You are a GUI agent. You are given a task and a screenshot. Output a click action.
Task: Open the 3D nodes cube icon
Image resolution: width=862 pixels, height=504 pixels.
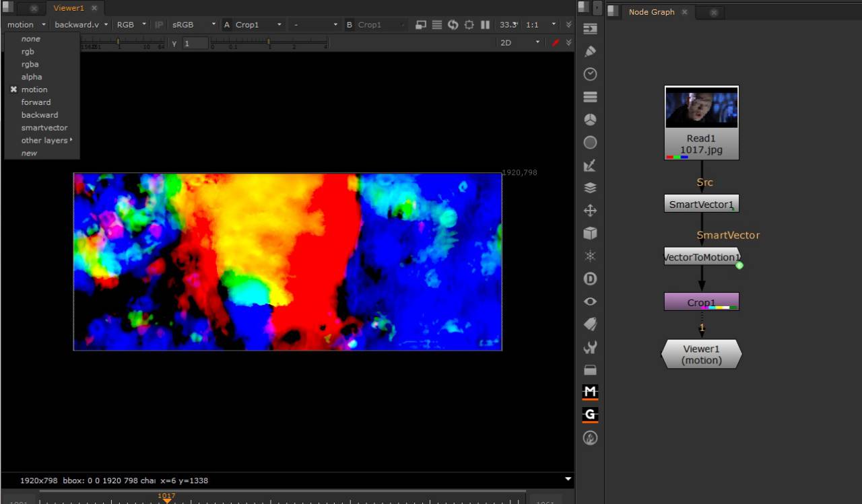590,233
